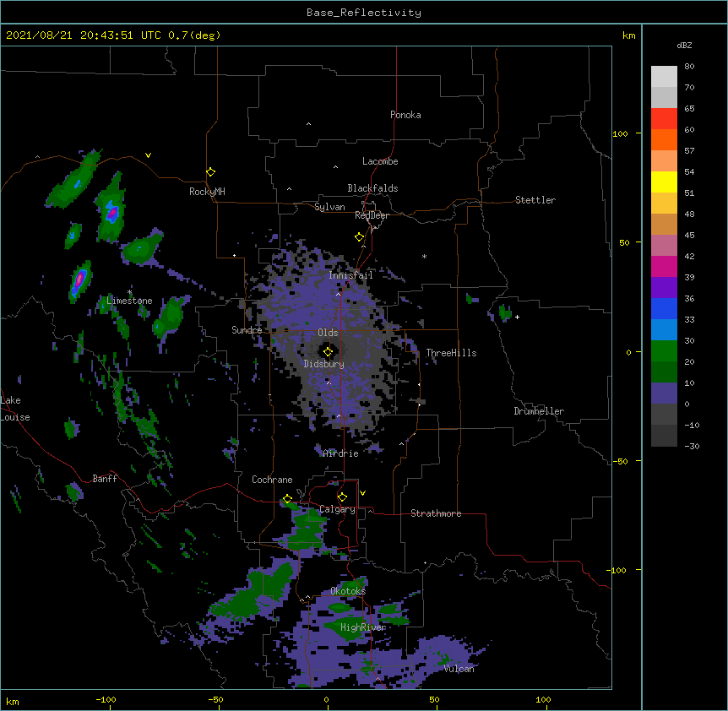Select the yellow V marker east of Calgary

coord(362,493)
